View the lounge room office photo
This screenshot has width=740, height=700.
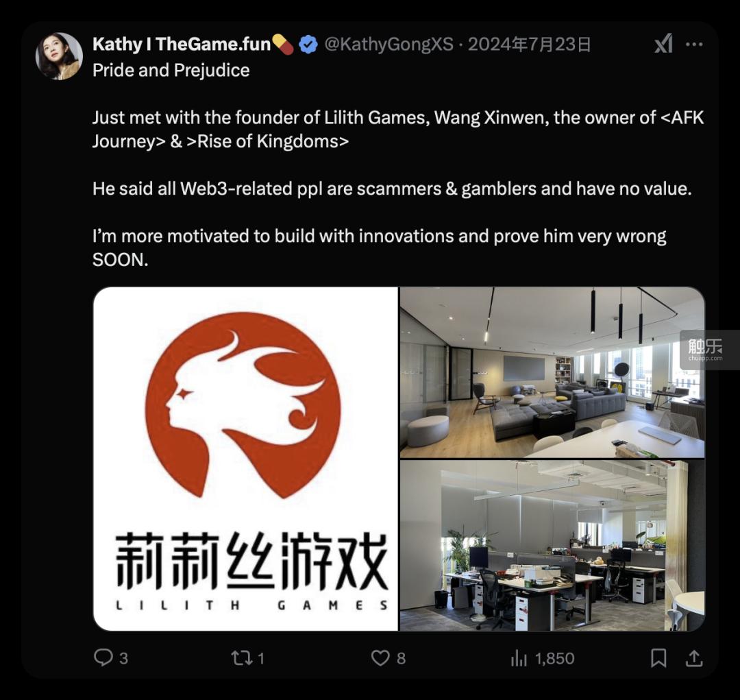[552, 373]
